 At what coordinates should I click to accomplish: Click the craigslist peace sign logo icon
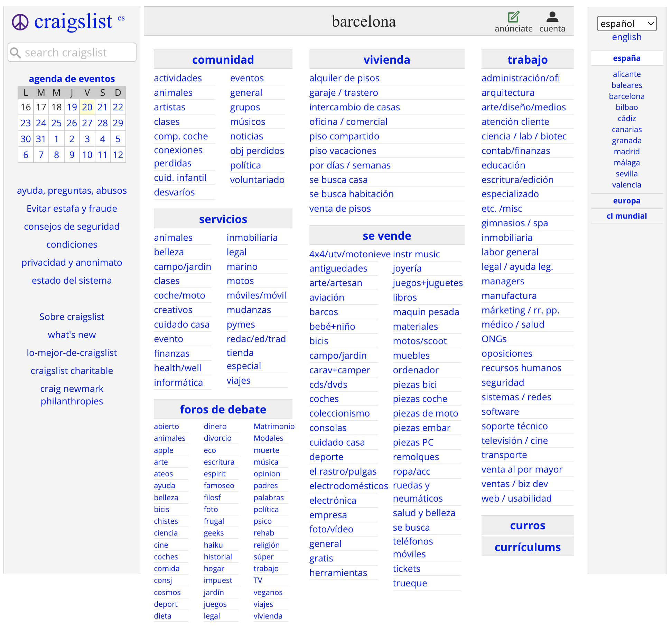pyautogui.click(x=20, y=22)
